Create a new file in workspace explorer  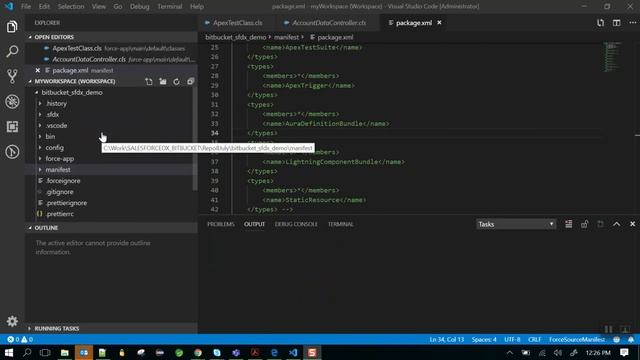(x=149, y=82)
